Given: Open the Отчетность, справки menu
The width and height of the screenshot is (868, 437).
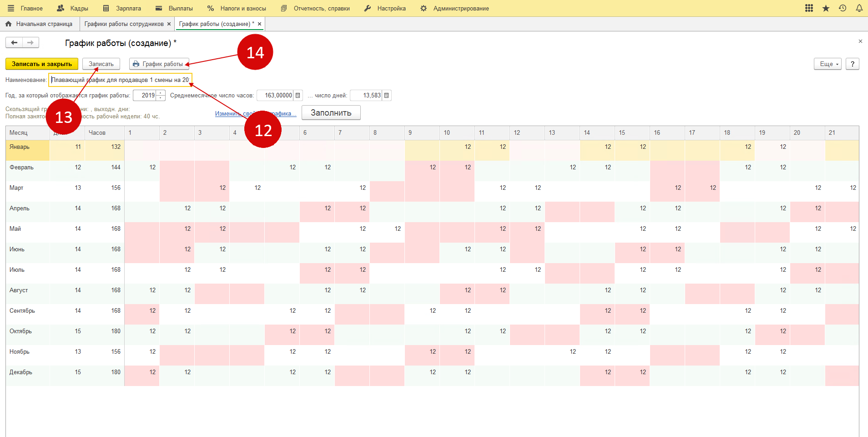Looking at the screenshot, I should pyautogui.click(x=316, y=8).
